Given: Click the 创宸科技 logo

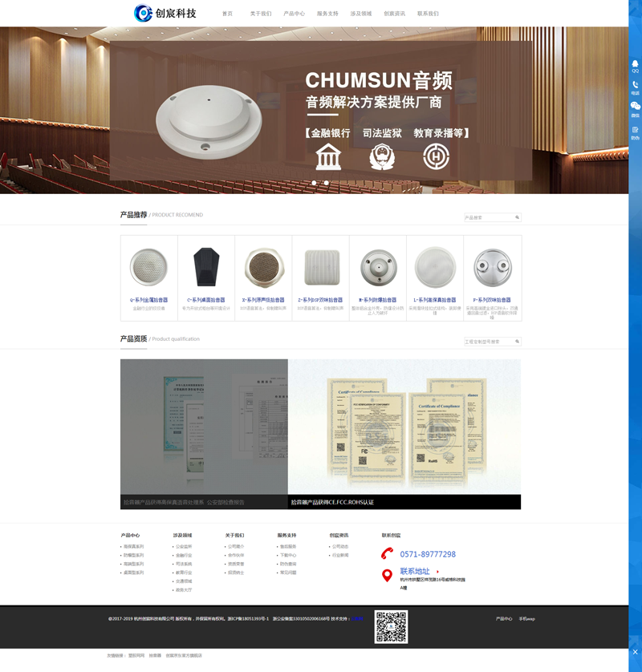Looking at the screenshot, I should click(x=165, y=14).
